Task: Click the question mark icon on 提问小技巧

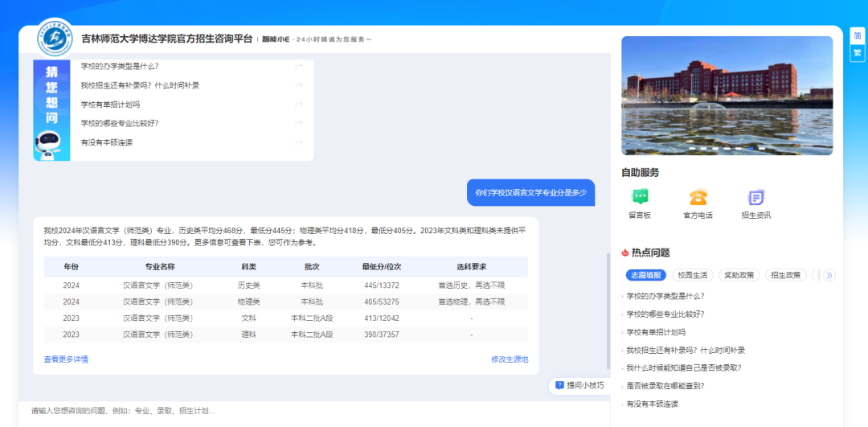Action: tap(559, 386)
